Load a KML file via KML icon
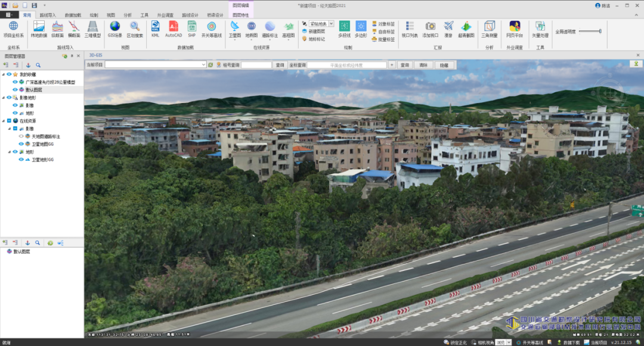The image size is (644, 346). [155, 29]
